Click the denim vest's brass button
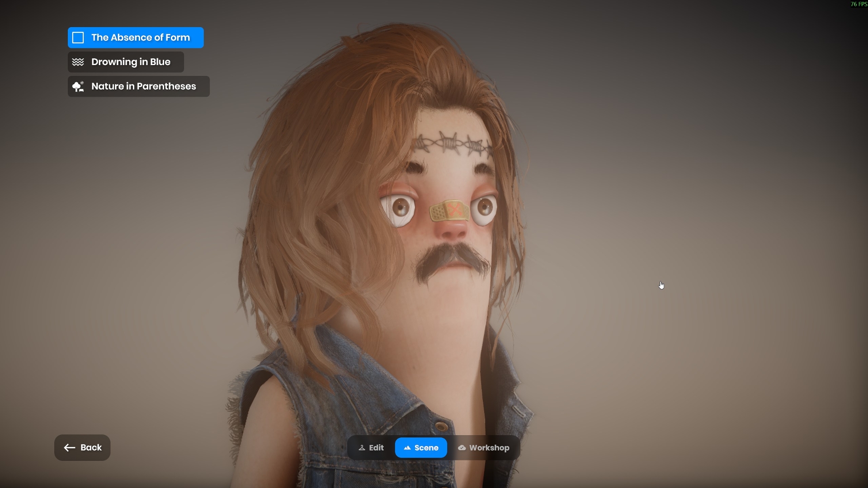 point(441,426)
